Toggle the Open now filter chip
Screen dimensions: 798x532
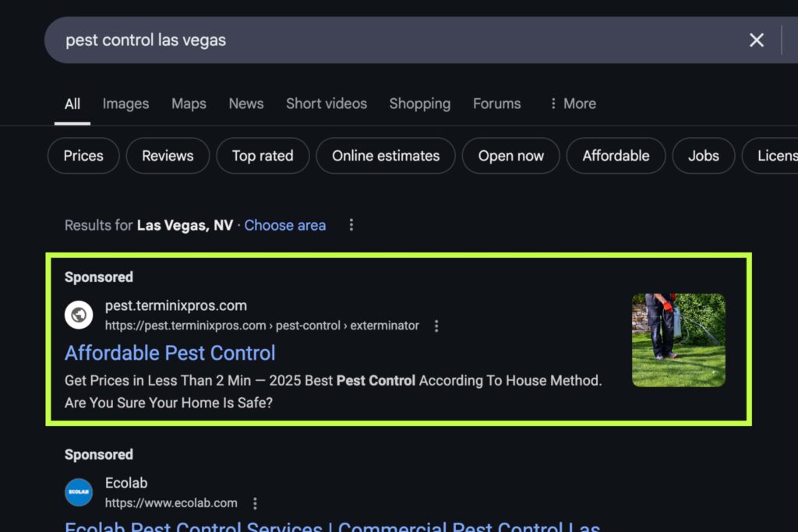coord(510,156)
